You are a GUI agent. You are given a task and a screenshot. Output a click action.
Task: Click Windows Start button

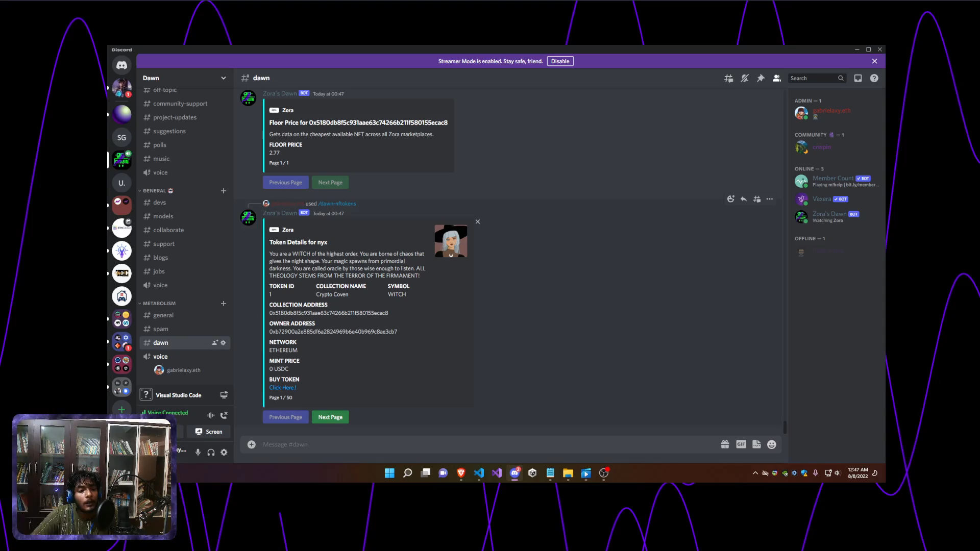tap(389, 473)
